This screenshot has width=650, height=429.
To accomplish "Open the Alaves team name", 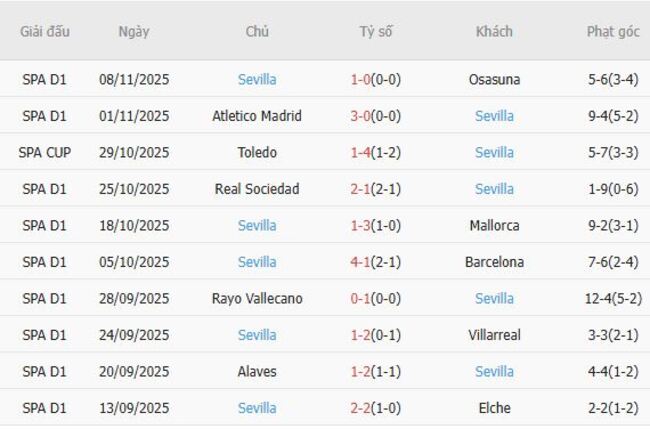I will coord(257,372).
